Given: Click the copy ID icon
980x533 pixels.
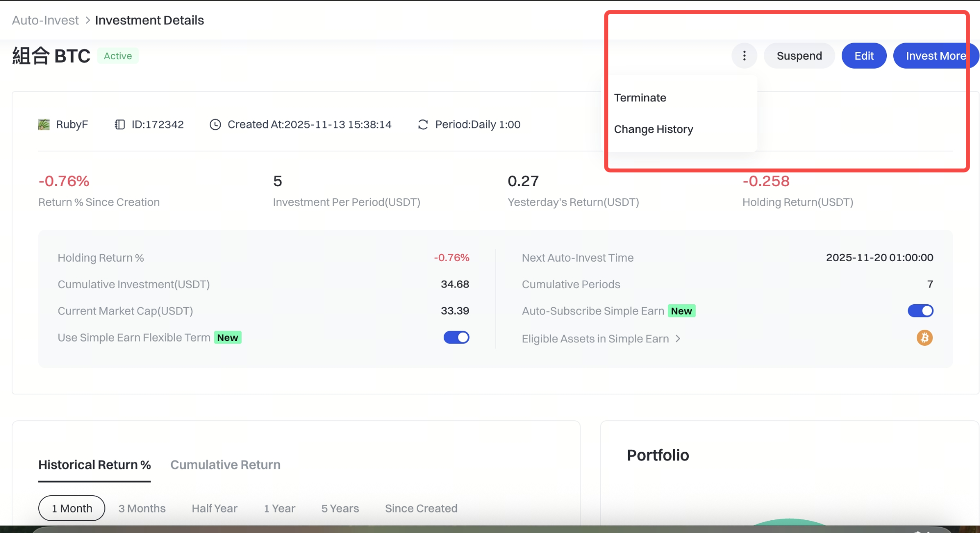Looking at the screenshot, I should point(120,124).
